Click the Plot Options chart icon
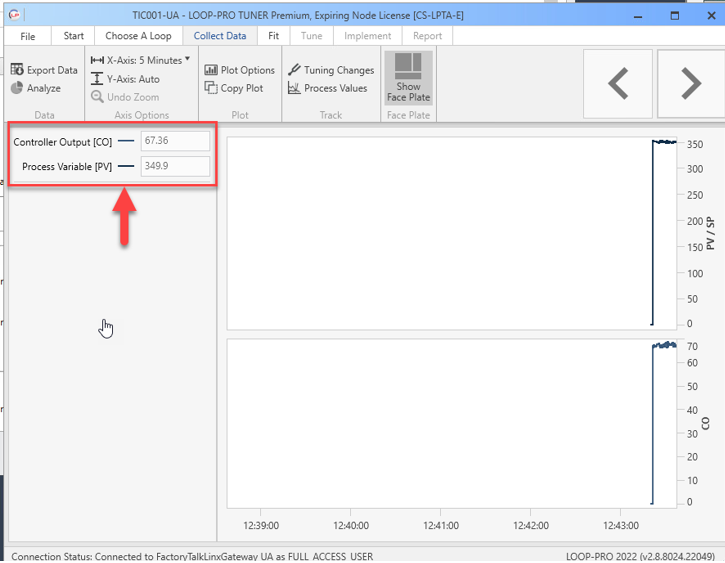The image size is (725, 563). pos(211,70)
